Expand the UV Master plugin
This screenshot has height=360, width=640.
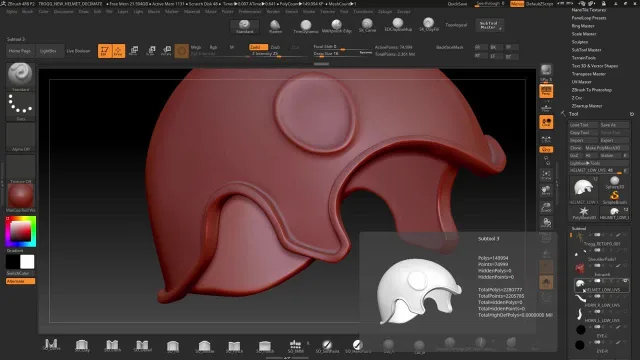[582, 82]
